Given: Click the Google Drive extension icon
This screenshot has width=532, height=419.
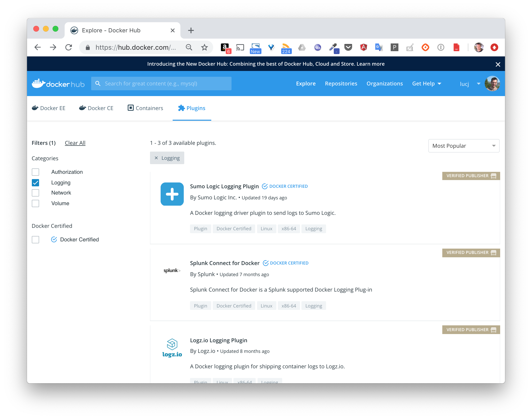Looking at the screenshot, I should click(302, 47).
